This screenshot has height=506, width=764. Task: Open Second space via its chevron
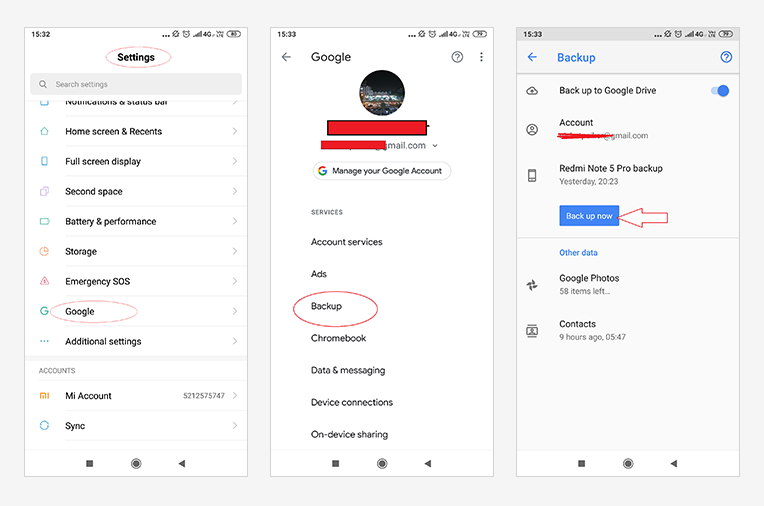tap(235, 191)
